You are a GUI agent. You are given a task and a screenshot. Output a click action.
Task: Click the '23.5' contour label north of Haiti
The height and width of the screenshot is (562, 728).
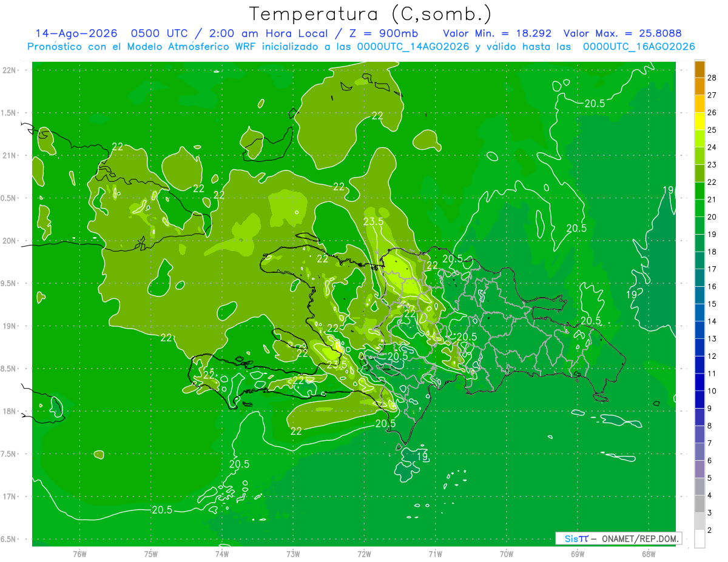click(373, 221)
